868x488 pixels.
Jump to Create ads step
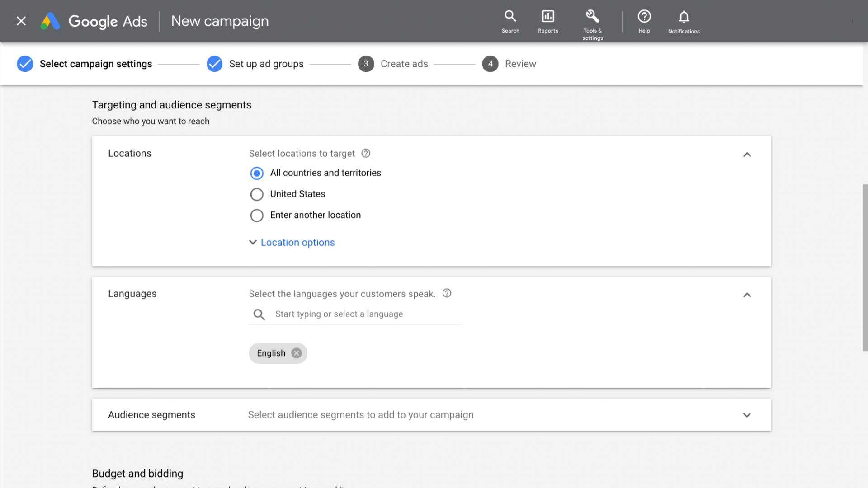[x=404, y=64]
